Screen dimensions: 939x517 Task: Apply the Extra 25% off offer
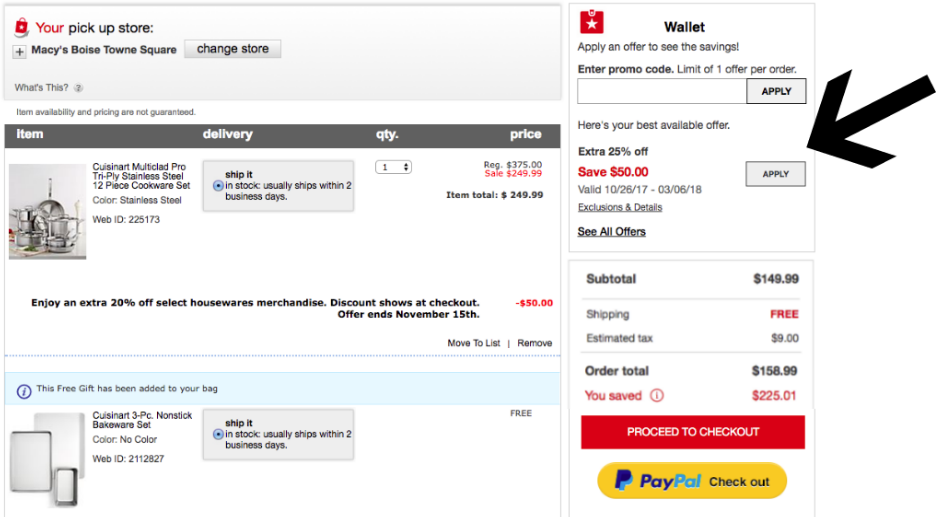[x=775, y=174]
